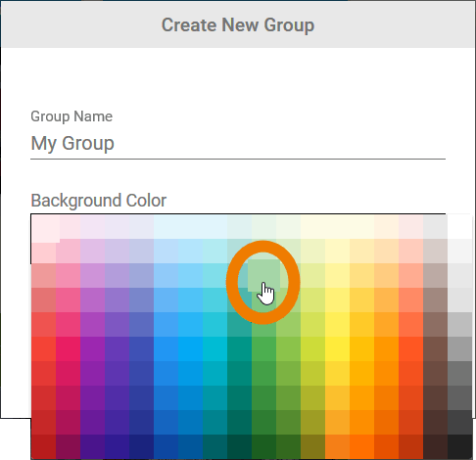The width and height of the screenshot is (476, 460).
Task: Click the Create New Group dialog header
Action: coord(238,25)
